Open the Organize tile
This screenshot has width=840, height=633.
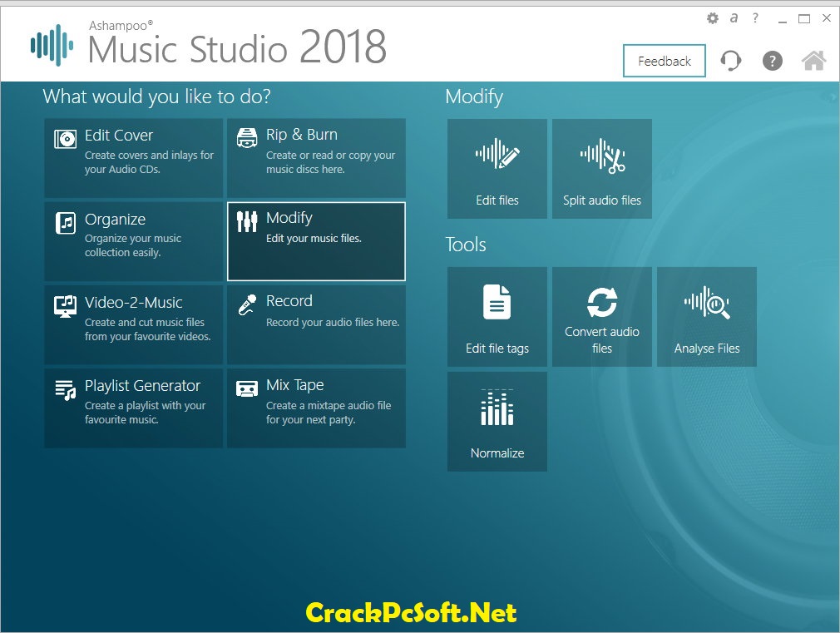133,241
